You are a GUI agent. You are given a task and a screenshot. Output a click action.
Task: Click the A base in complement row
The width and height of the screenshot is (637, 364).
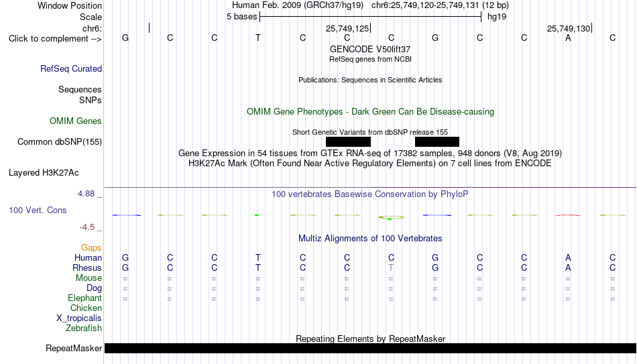point(569,38)
